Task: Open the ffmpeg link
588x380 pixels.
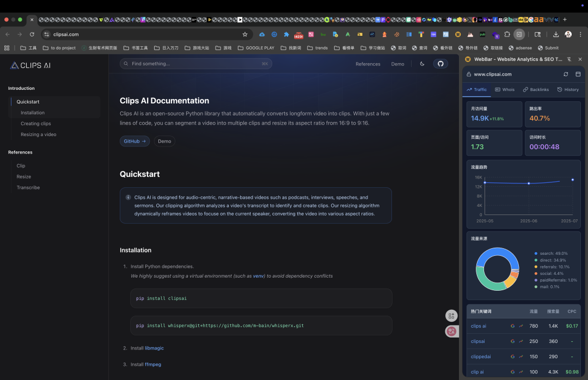Action: tap(153, 365)
